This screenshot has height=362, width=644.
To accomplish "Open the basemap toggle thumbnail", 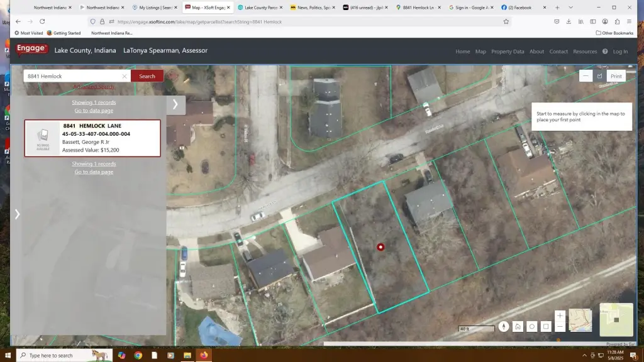I will (x=580, y=321).
